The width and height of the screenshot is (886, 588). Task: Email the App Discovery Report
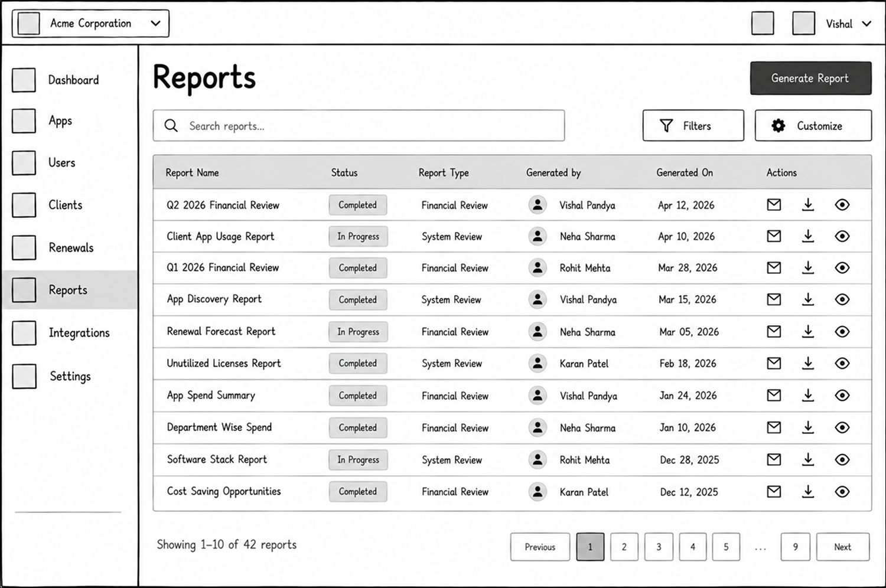774,299
